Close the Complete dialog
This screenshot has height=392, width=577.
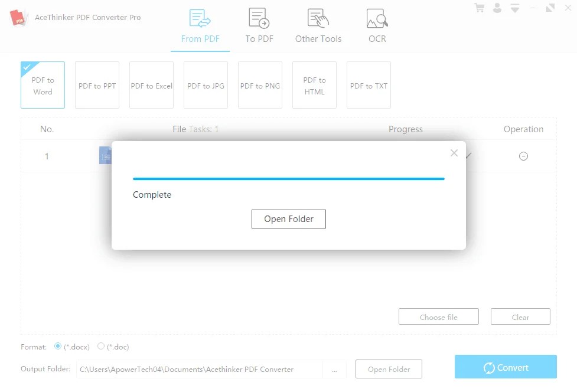tap(454, 153)
